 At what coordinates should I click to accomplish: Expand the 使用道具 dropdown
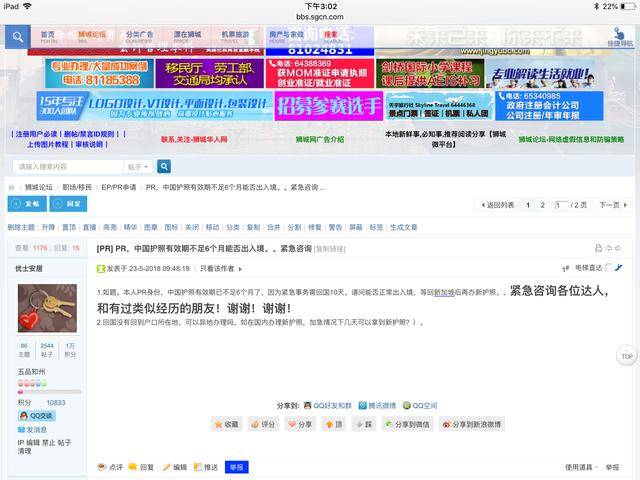pos(584,467)
